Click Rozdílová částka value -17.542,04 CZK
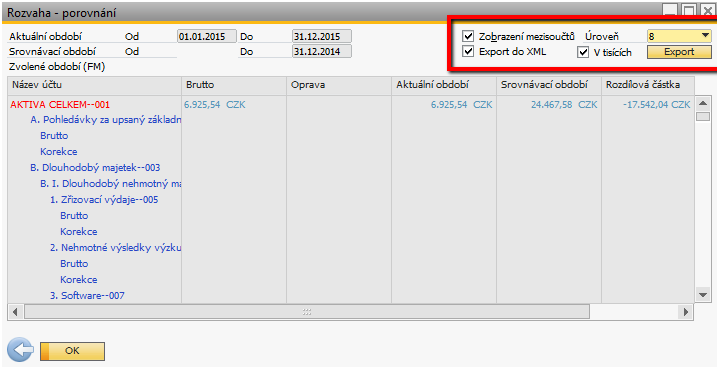Viewport: 717px width, 369px height. click(x=657, y=105)
